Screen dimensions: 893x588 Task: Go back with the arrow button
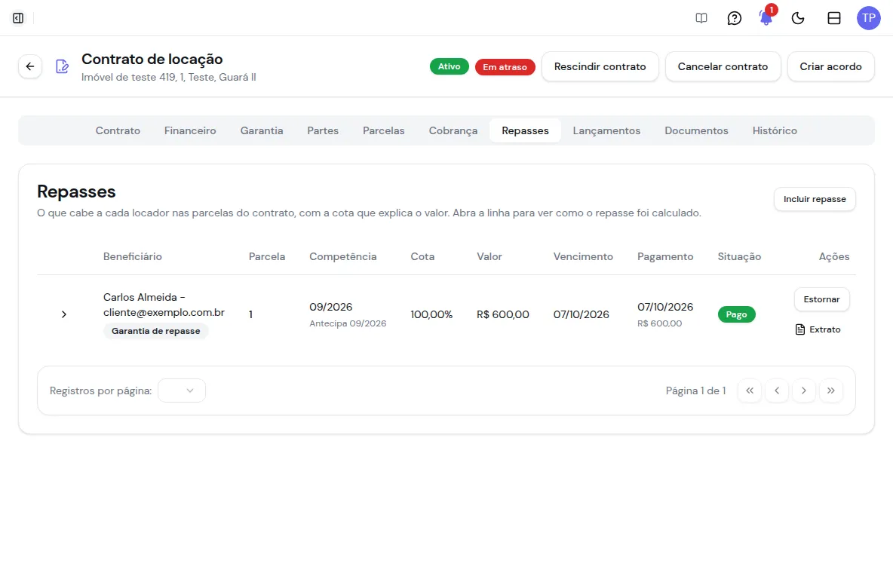pyautogui.click(x=30, y=66)
